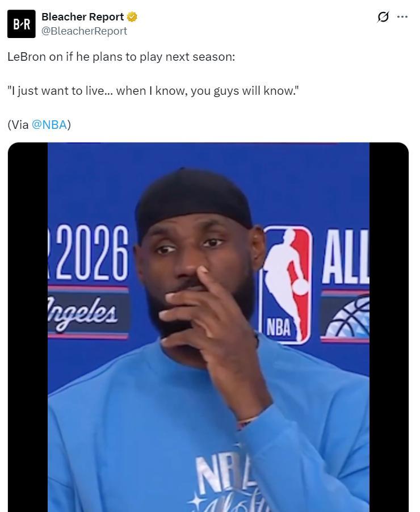Viewport: 420px width, 512px height.
Task: Follow the @NBA mention link
Action: click(49, 124)
